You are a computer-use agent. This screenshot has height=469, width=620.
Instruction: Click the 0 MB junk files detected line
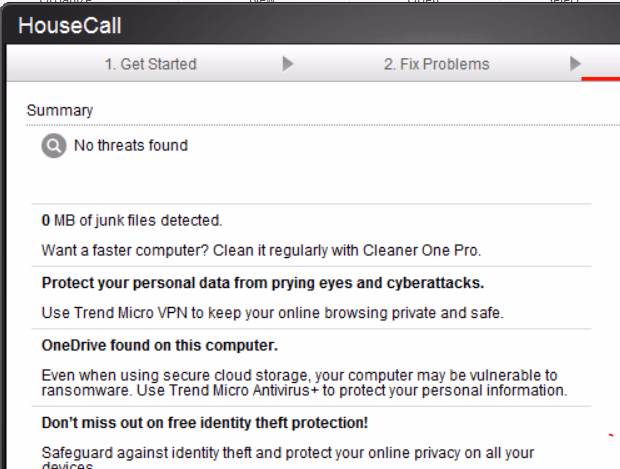point(131,220)
